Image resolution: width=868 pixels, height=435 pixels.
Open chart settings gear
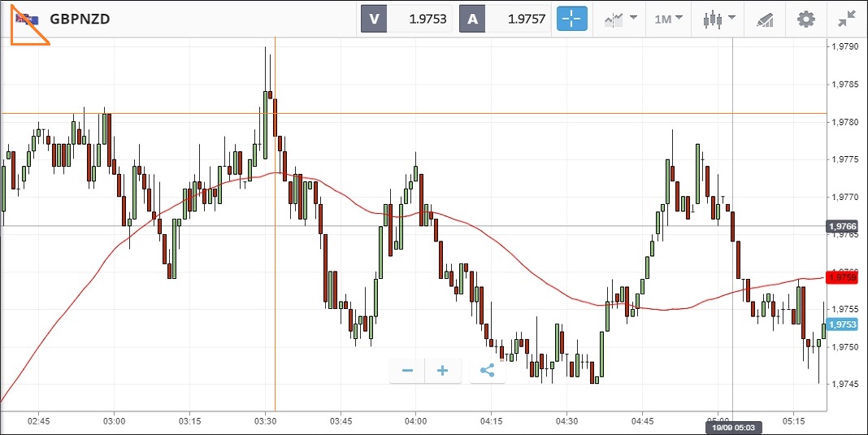pyautogui.click(x=805, y=19)
